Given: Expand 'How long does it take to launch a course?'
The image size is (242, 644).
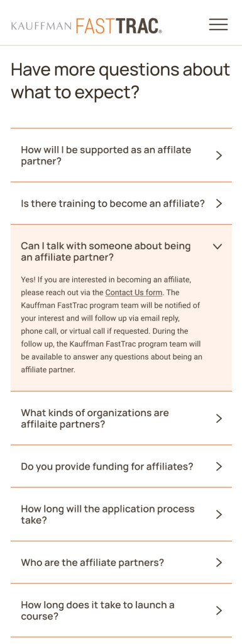Looking at the screenshot, I should coord(121,611).
